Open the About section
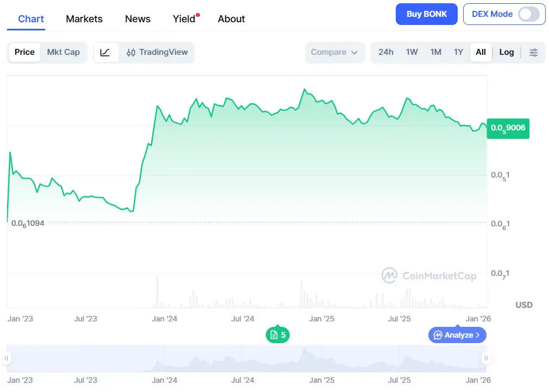The height and width of the screenshot is (392, 549). [231, 19]
